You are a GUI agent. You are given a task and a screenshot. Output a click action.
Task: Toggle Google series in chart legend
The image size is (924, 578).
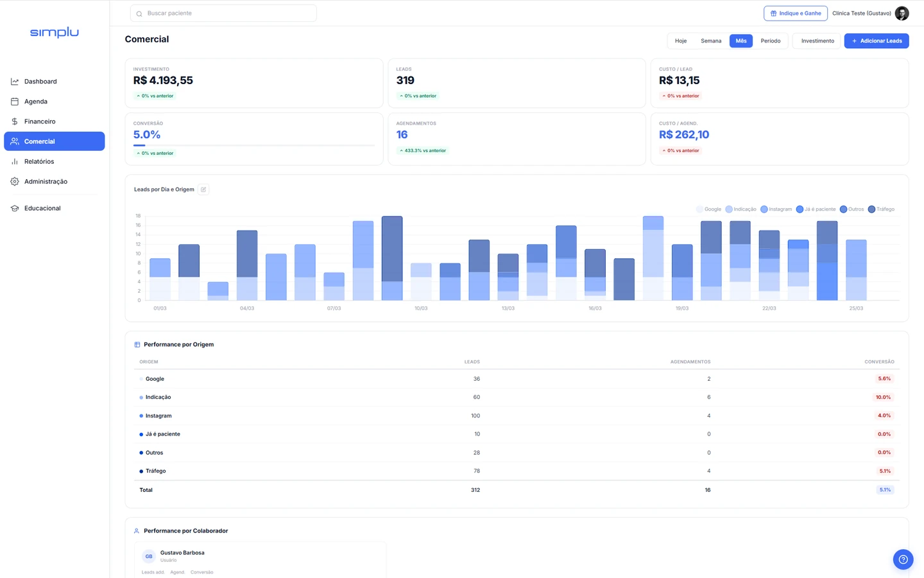(x=709, y=209)
